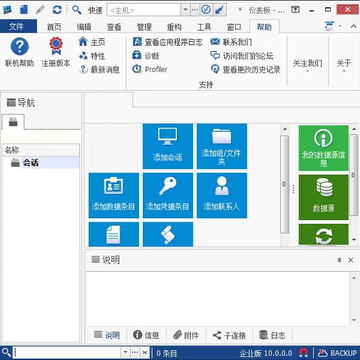Open the quick connect host dropdown arrow
The width and height of the screenshot is (360, 360).
pos(185,10)
